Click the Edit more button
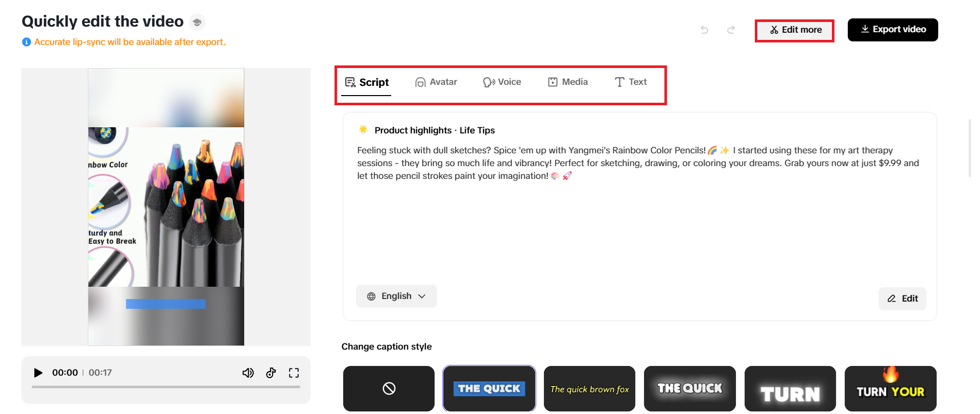Viewport: 980px width, 414px height. (x=795, y=30)
